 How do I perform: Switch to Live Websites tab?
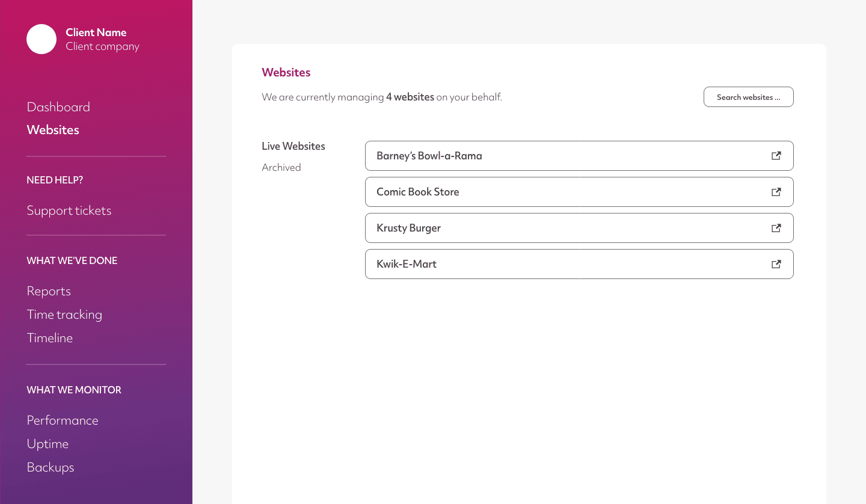click(x=293, y=146)
